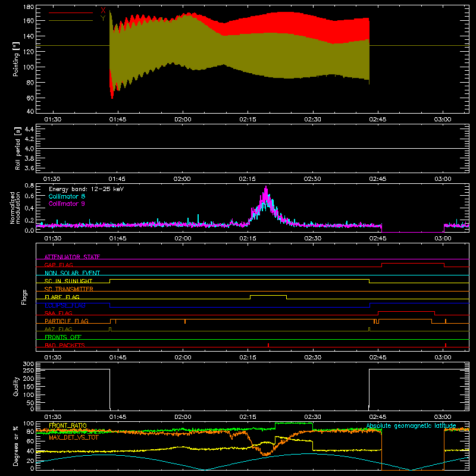Pick the olive Y legend line sample

71,21
